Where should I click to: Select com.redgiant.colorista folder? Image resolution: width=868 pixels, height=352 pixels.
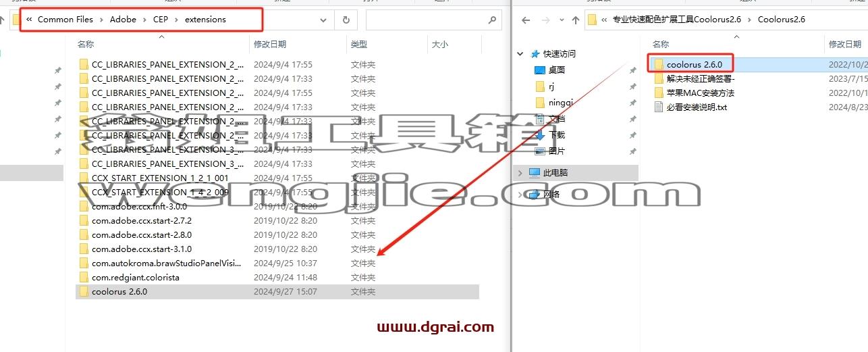[135, 277]
